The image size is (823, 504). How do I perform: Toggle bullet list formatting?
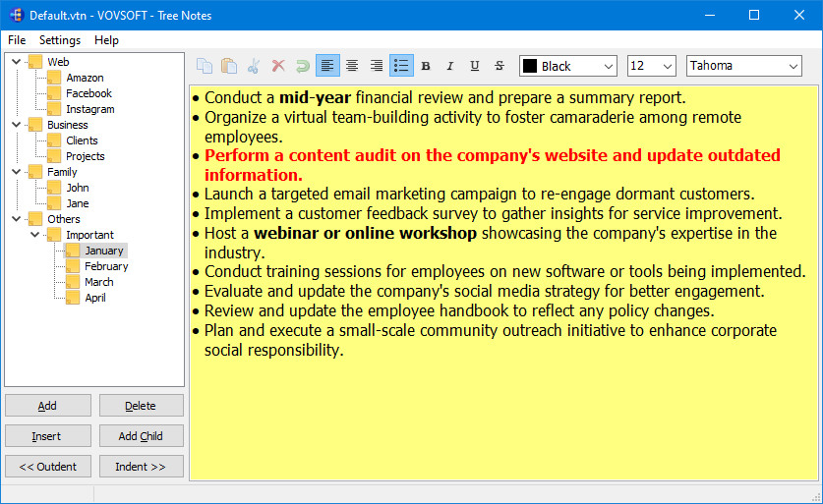tap(401, 66)
